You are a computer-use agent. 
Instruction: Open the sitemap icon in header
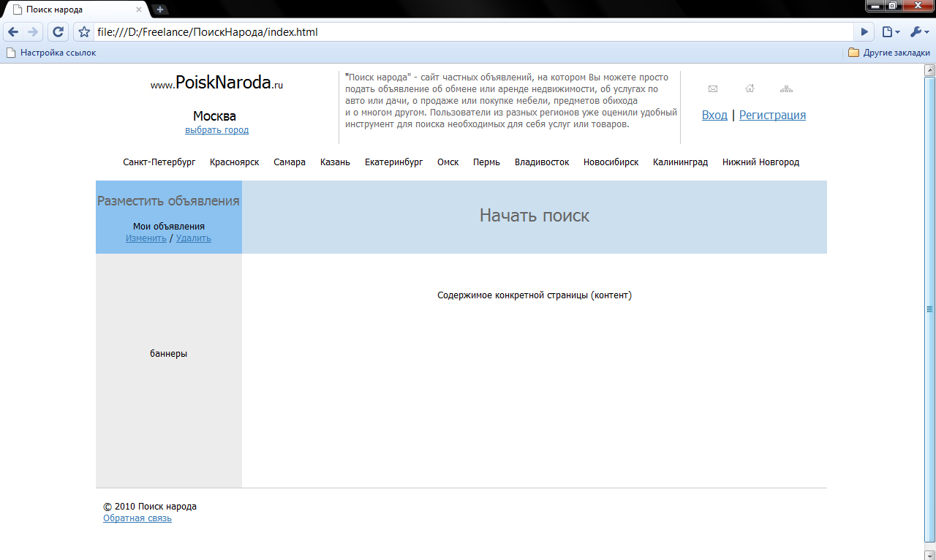coord(786,89)
